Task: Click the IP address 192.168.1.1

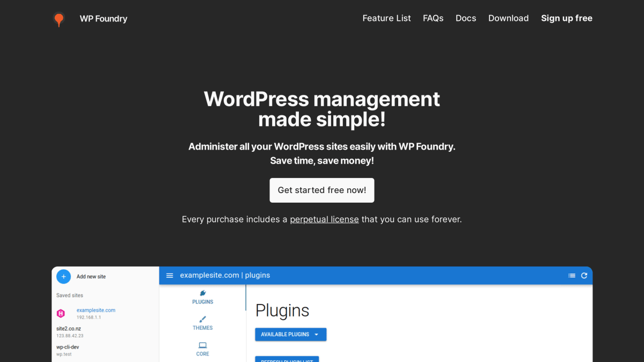Action: click(89, 317)
